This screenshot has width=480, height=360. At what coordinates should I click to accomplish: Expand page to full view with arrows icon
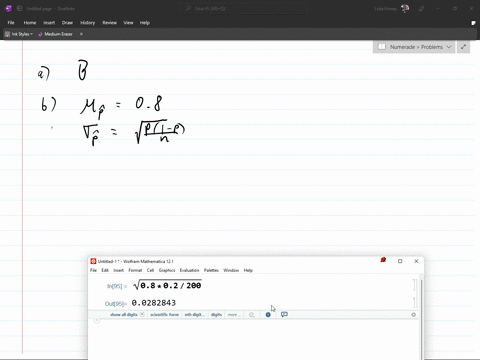[463, 47]
